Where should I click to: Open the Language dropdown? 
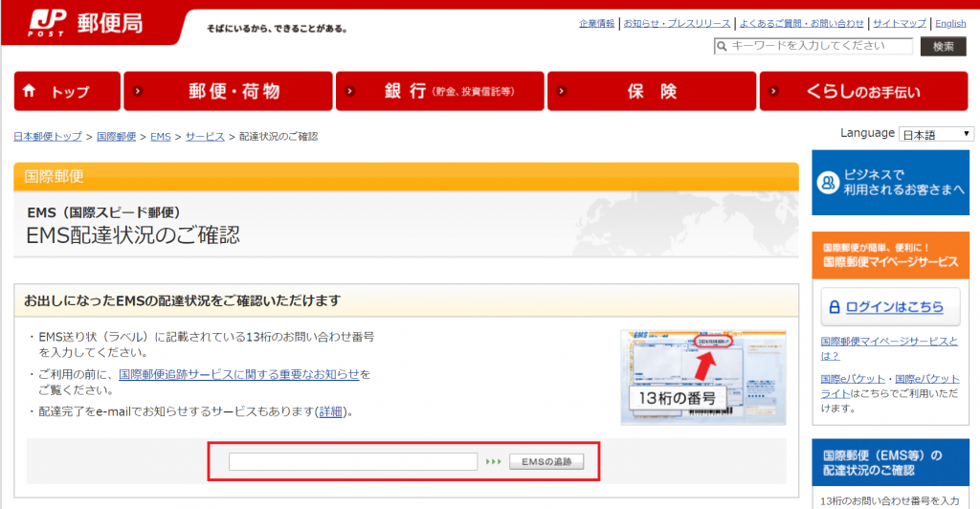coord(936,134)
